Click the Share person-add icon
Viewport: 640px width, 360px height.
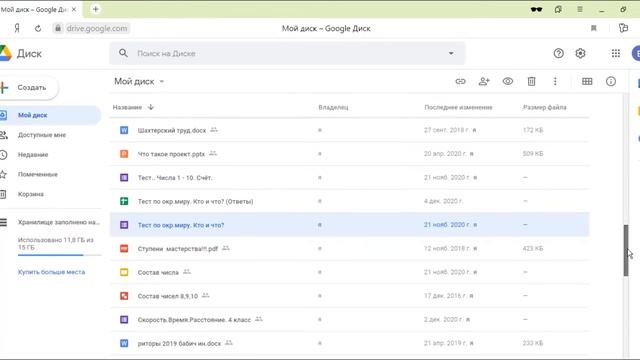coord(484,81)
